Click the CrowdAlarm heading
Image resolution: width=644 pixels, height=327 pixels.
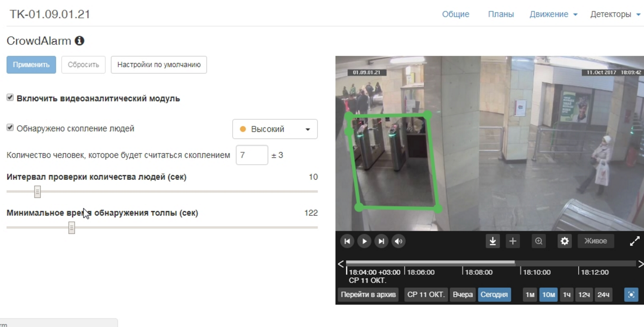[x=39, y=41]
